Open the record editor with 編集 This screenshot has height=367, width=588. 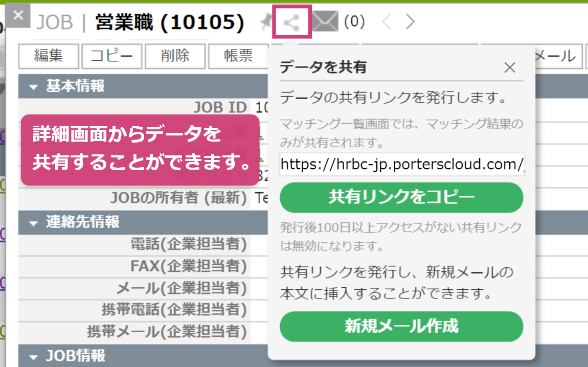48,56
